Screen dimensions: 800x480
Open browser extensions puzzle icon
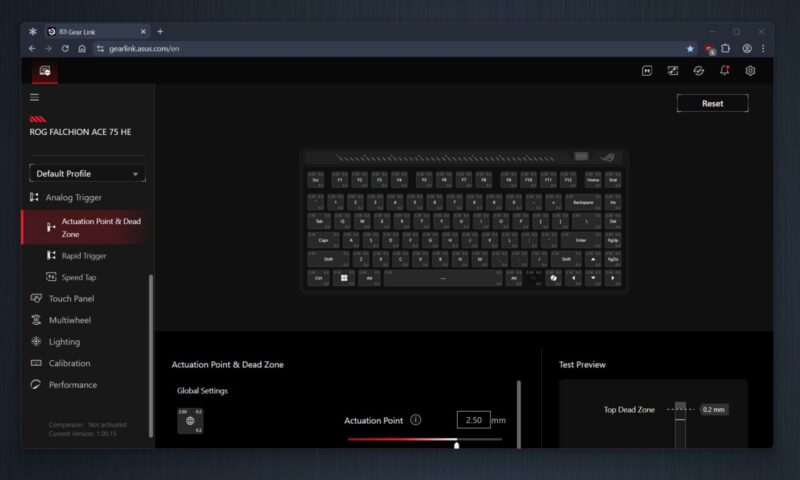click(x=726, y=48)
